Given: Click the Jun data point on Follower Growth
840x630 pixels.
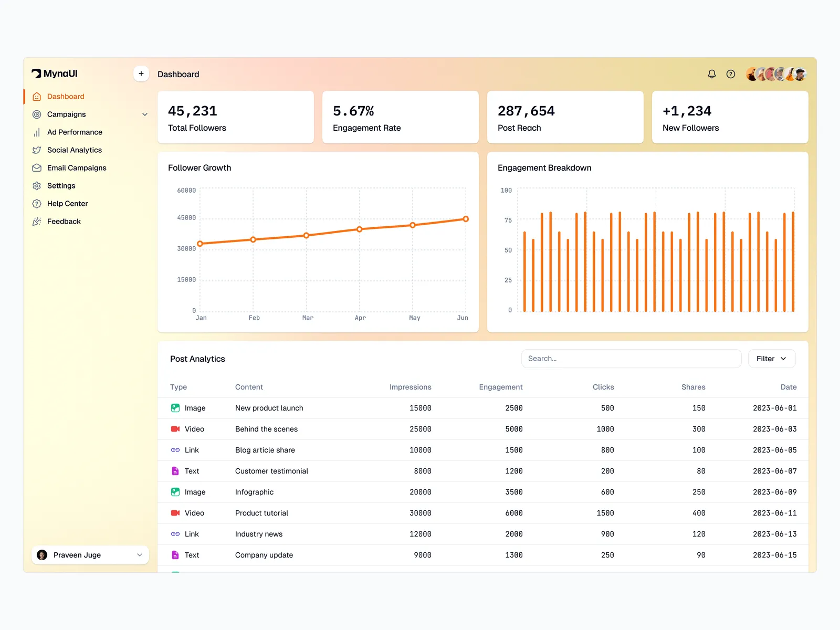Looking at the screenshot, I should (466, 219).
